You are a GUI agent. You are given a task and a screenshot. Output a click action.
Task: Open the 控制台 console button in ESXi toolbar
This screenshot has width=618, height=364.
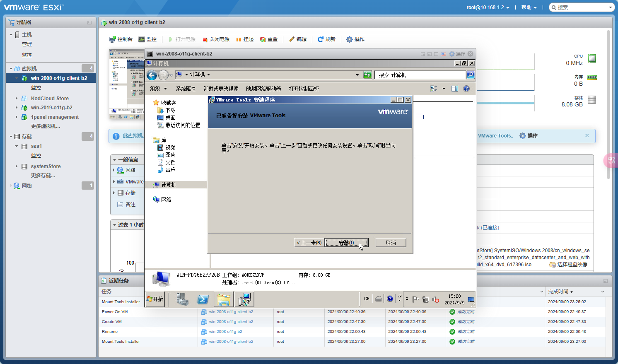(121, 39)
